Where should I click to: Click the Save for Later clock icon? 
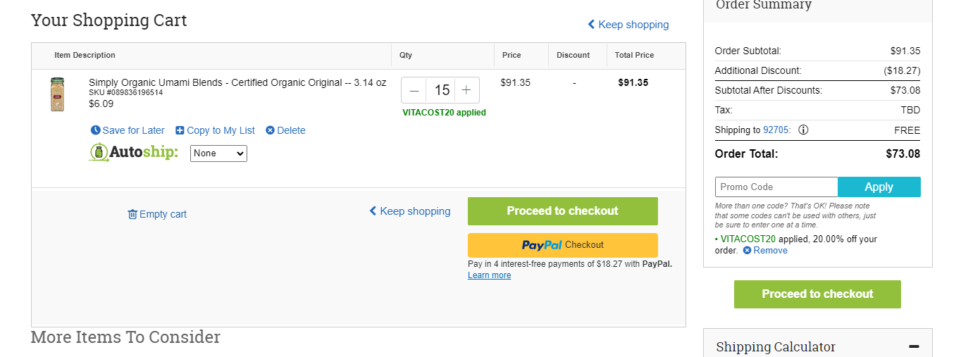point(96,130)
